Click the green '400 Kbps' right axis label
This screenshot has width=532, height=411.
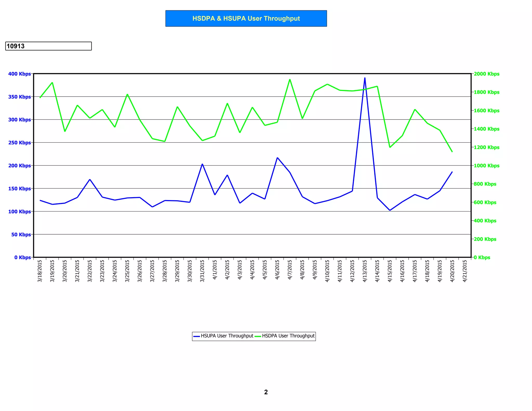(485, 221)
